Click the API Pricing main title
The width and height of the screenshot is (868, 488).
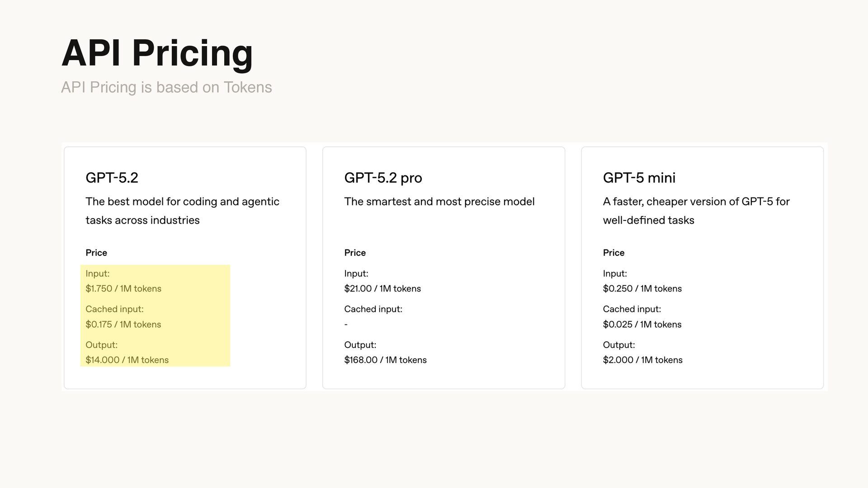[157, 53]
